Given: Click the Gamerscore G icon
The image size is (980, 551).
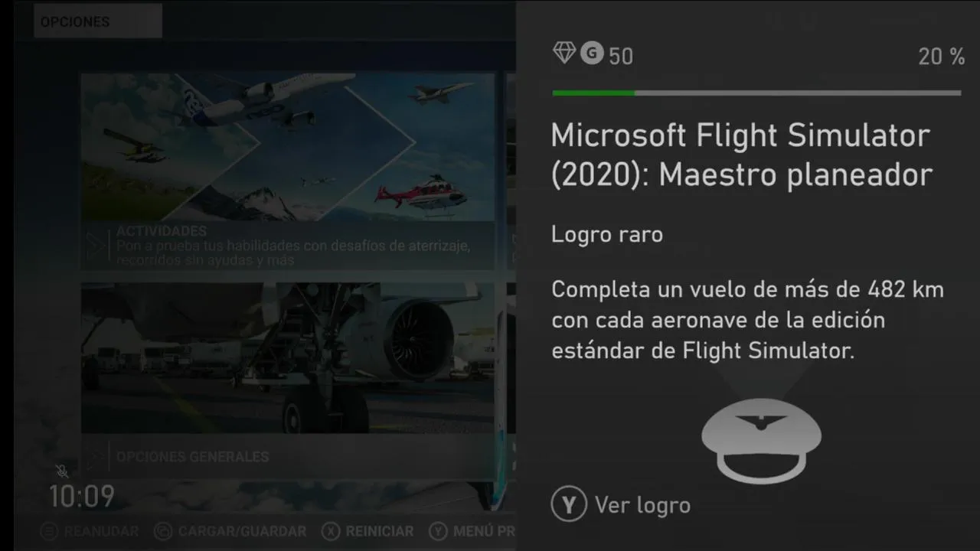Looking at the screenshot, I should click(x=592, y=53).
